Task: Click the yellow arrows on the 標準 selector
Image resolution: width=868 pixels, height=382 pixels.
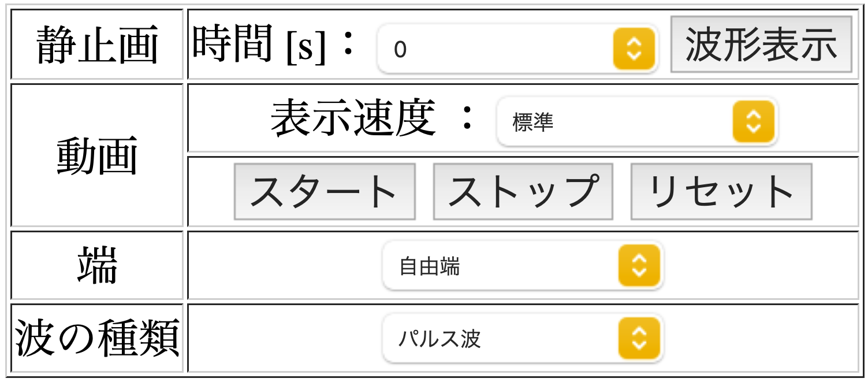Action: [753, 121]
